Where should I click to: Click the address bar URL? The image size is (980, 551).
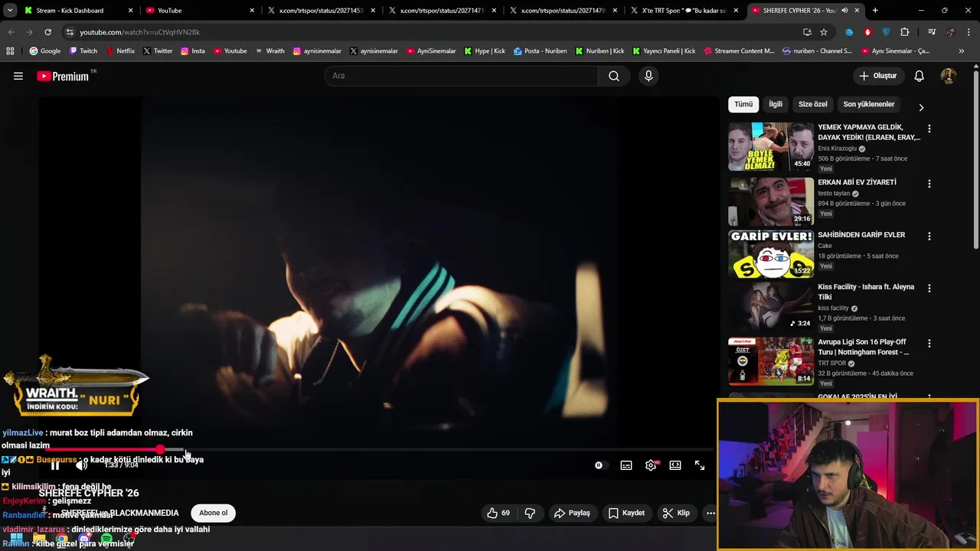[140, 32]
